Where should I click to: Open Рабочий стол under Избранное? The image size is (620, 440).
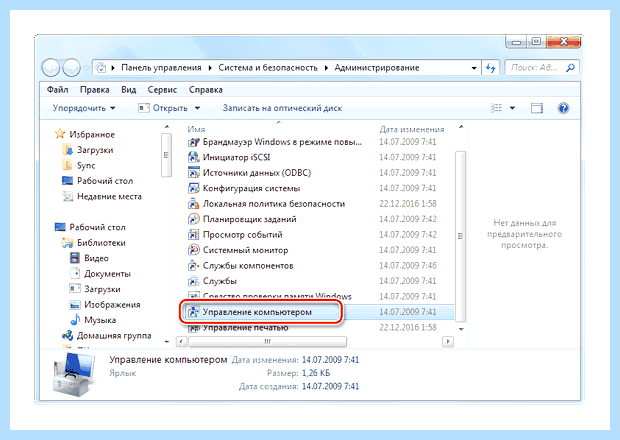[x=105, y=181]
